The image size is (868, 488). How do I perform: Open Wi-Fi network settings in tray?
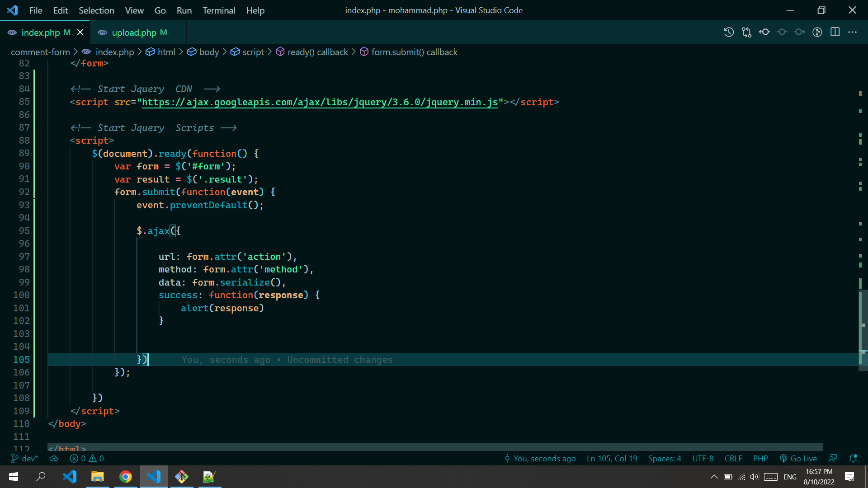[741, 477]
